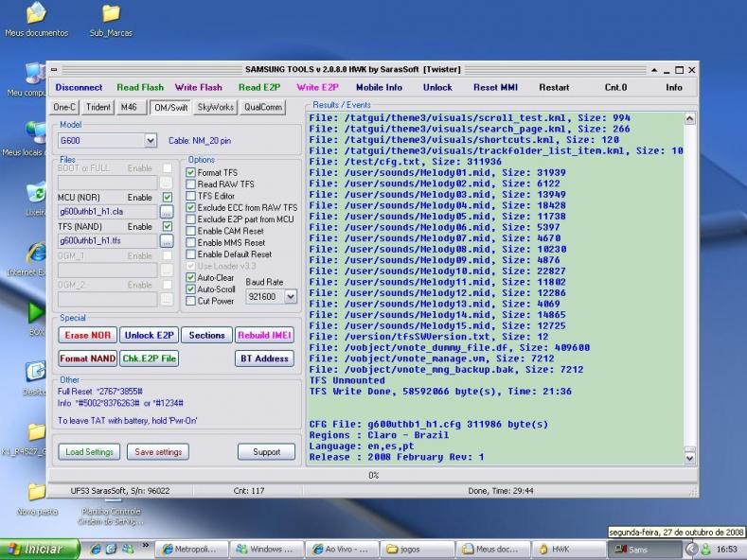
Task: Roll up the Samsung Tools window
Action: click(x=654, y=70)
